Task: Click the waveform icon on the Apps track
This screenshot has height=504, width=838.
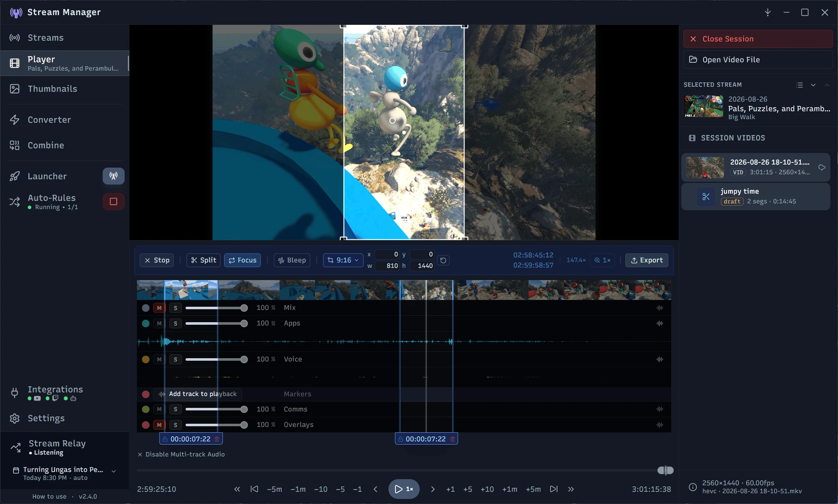Action: point(660,323)
